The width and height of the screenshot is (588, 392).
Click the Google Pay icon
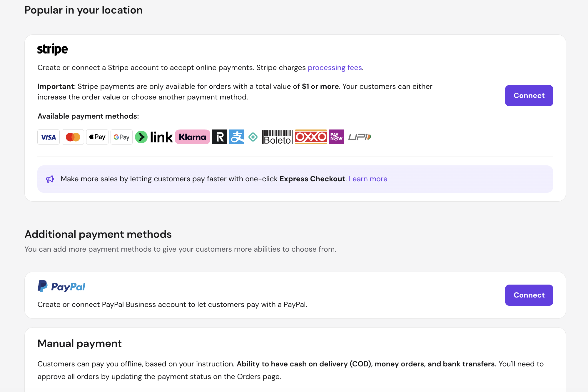point(122,137)
